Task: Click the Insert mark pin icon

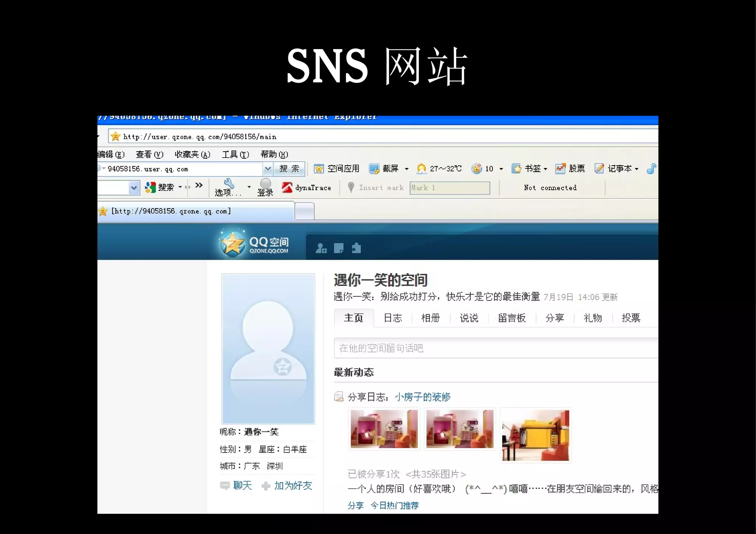Action: [351, 187]
